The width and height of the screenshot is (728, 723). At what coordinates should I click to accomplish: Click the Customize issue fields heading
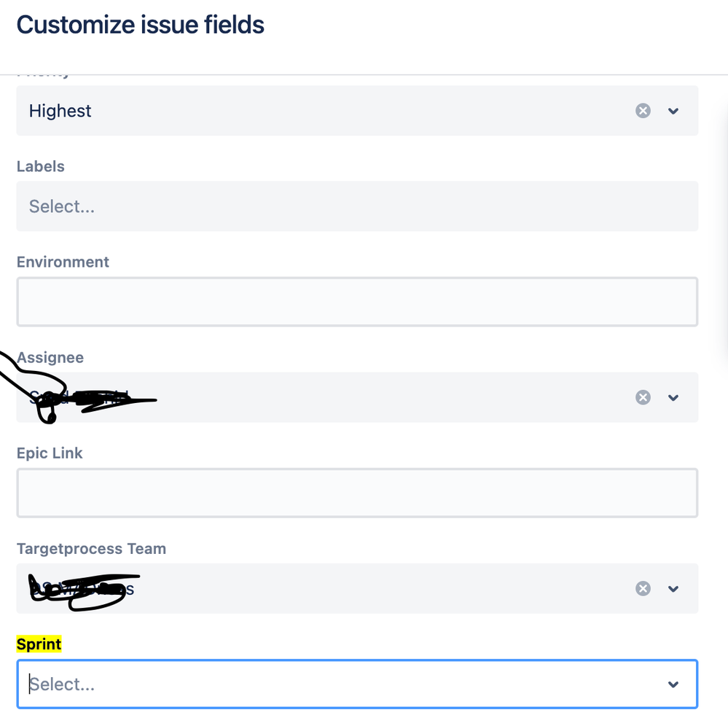click(x=140, y=25)
